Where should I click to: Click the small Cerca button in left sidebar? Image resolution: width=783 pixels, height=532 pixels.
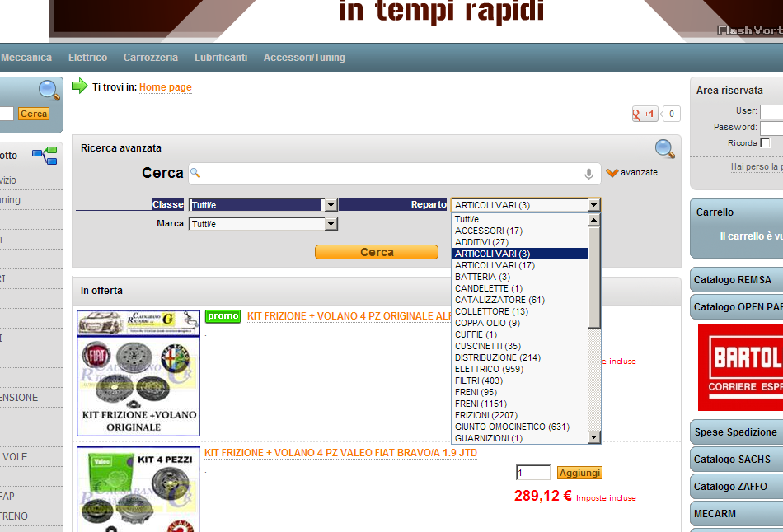pos(34,114)
